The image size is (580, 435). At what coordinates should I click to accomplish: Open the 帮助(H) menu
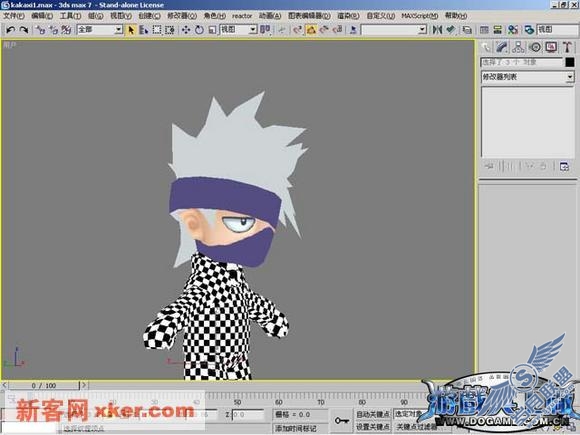(456, 16)
